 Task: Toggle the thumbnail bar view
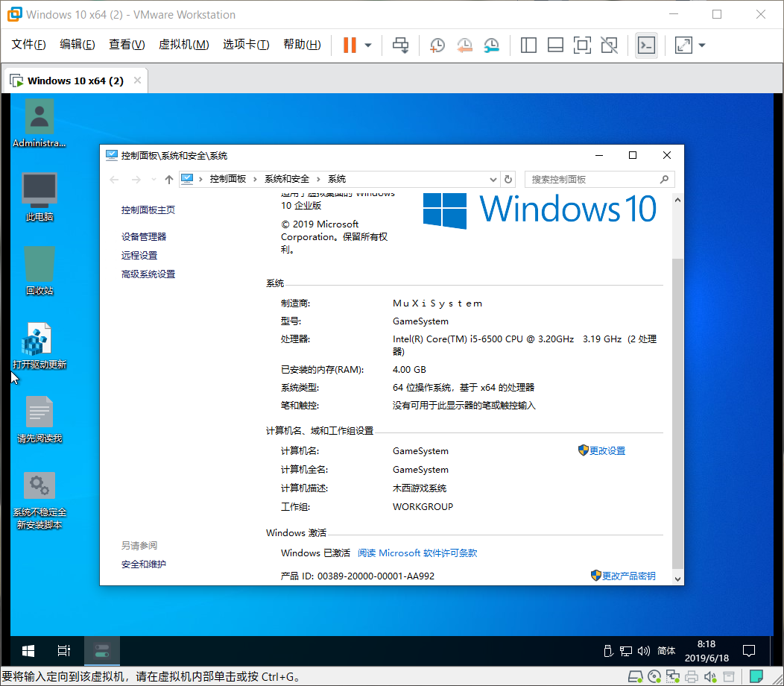(555, 45)
